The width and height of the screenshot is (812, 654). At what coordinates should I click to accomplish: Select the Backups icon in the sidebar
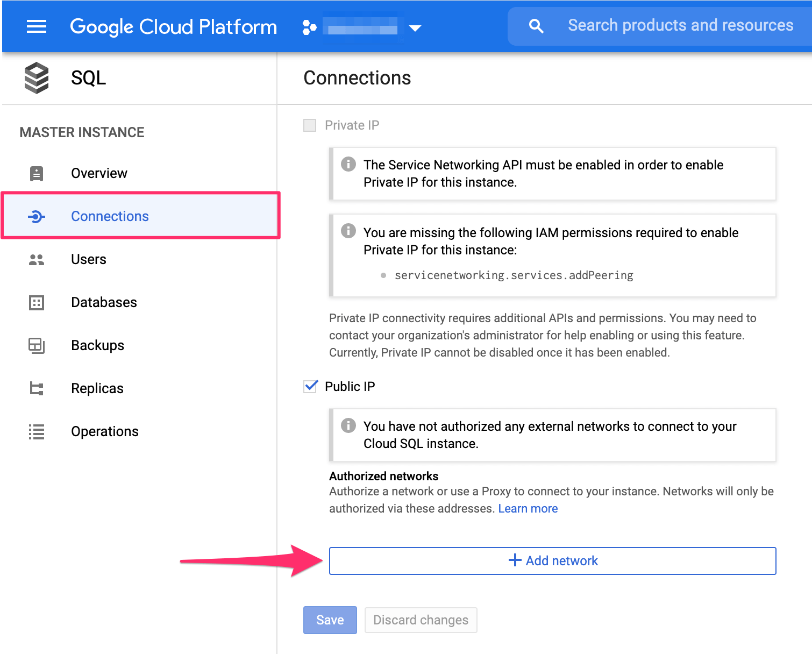click(35, 345)
